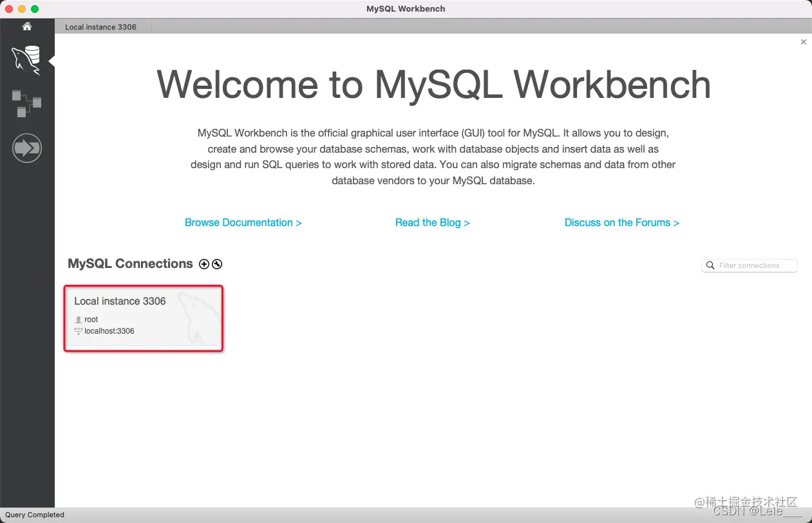The image size is (812, 523).
Task: Close the welcome message with X
Action: tap(803, 42)
